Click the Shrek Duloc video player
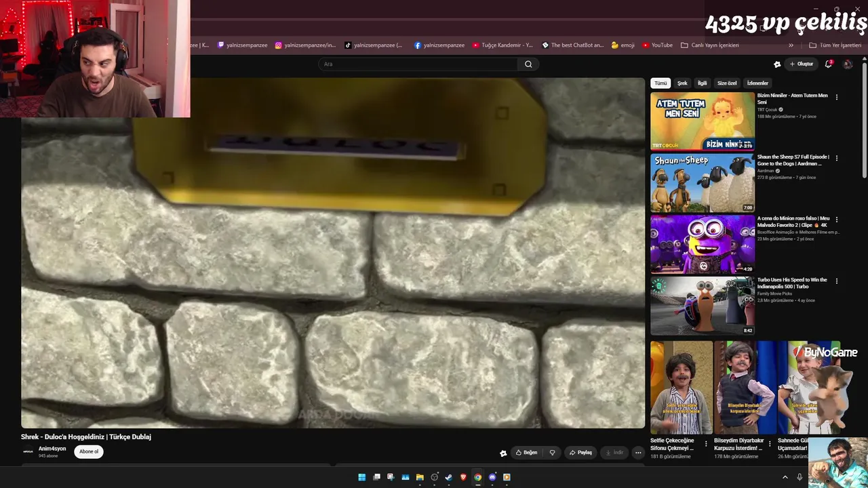The image size is (868, 488). tap(333, 253)
